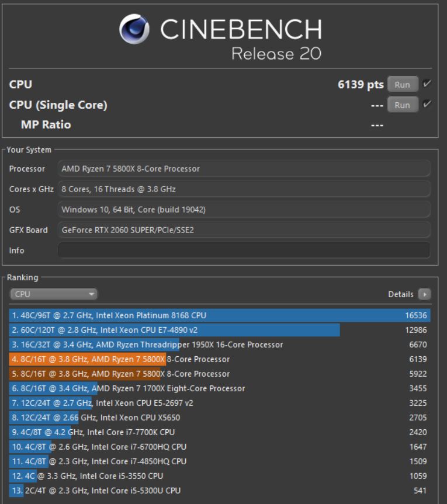Viewport: 447px width, 504px height.
Task: Select the OS field Windows 10
Action: coord(244,210)
